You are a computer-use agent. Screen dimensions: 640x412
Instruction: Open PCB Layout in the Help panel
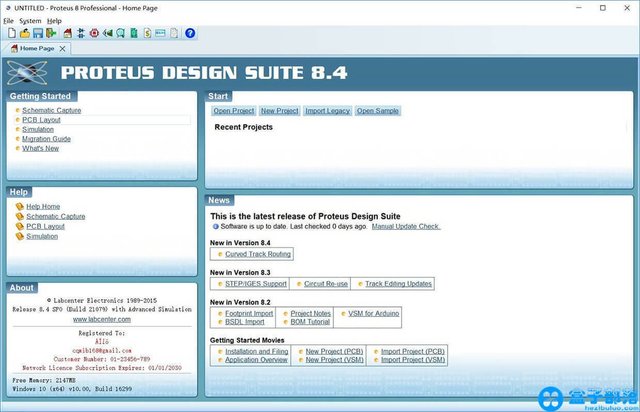pos(46,226)
